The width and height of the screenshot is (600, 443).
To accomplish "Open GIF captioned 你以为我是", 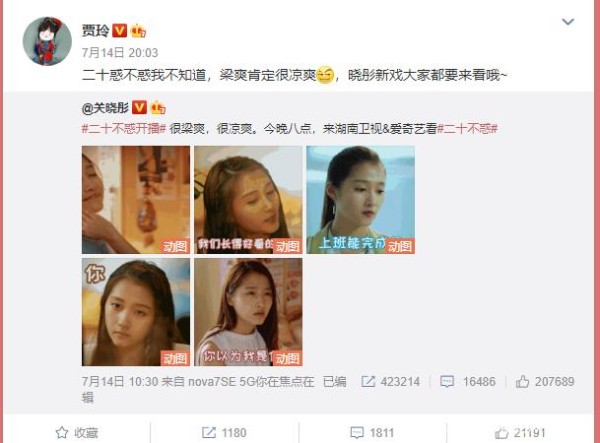I will click(x=248, y=312).
